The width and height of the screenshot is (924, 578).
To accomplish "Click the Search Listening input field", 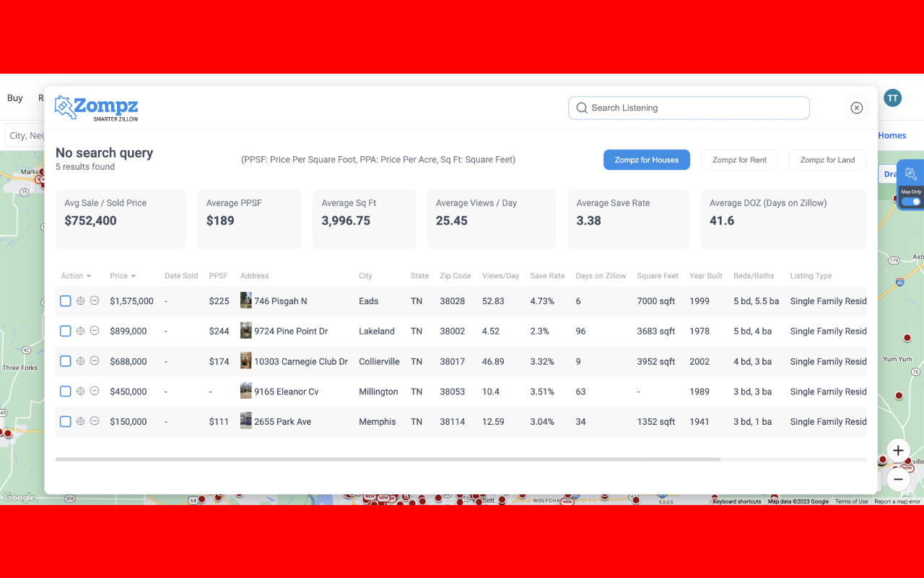I will coord(689,108).
